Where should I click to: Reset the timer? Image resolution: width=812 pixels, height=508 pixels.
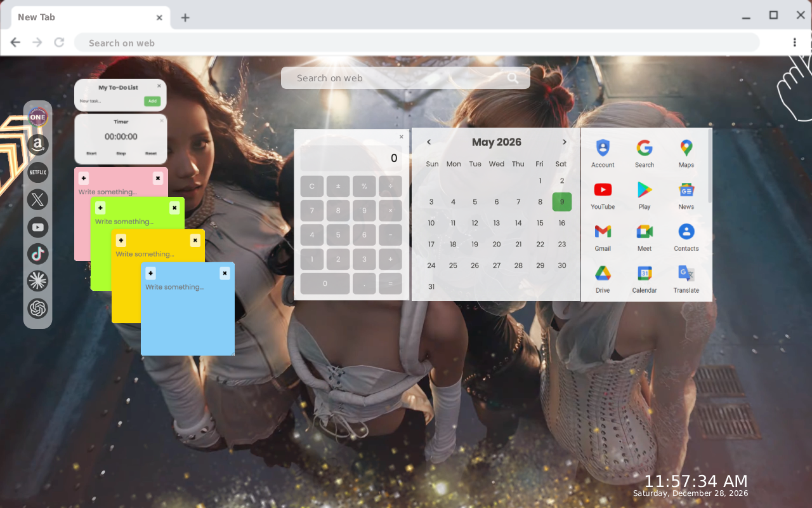tap(150, 153)
